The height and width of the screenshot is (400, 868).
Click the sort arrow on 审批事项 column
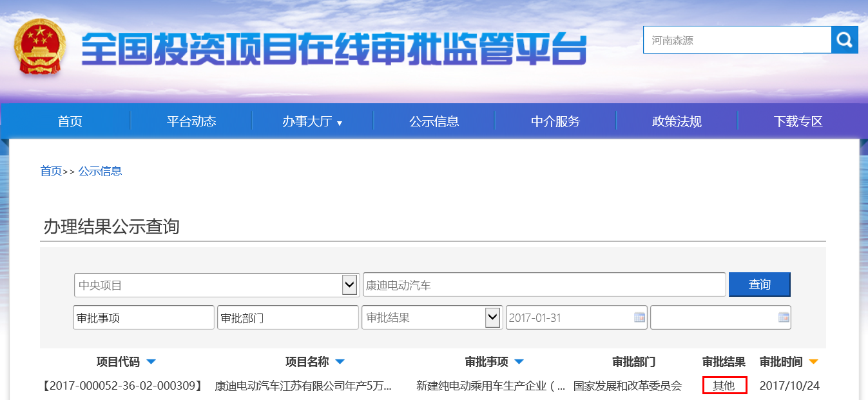[x=520, y=361]
